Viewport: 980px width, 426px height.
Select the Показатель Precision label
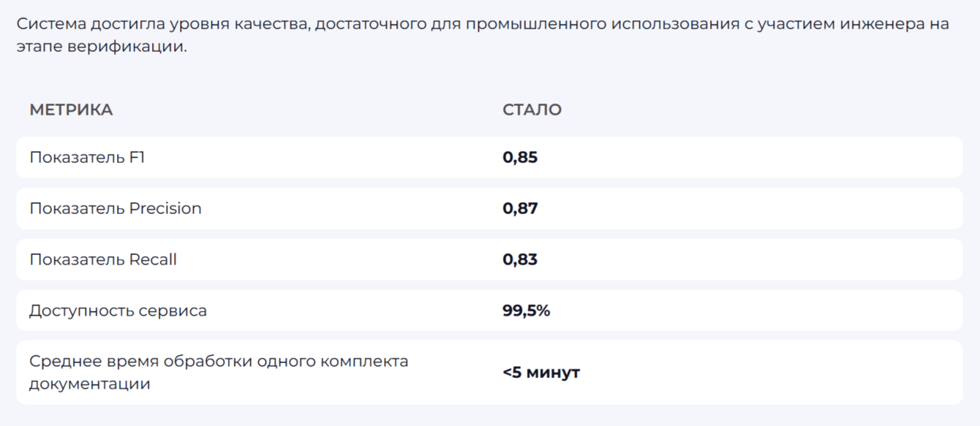click(116, 208)
